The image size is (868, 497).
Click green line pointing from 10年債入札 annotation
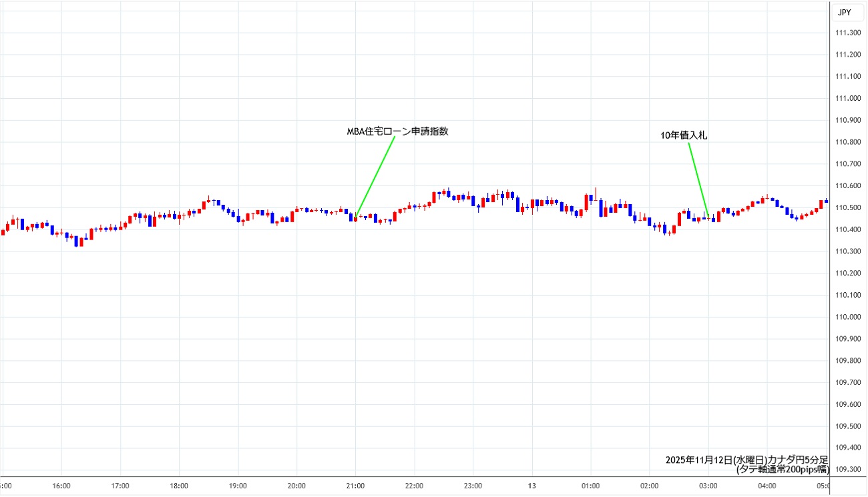(698, 179)
